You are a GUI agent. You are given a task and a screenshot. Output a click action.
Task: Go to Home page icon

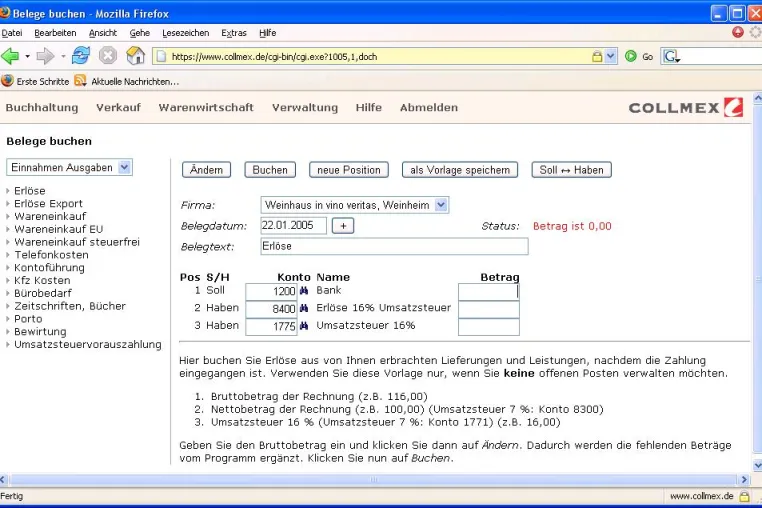(x=135, y=56)
